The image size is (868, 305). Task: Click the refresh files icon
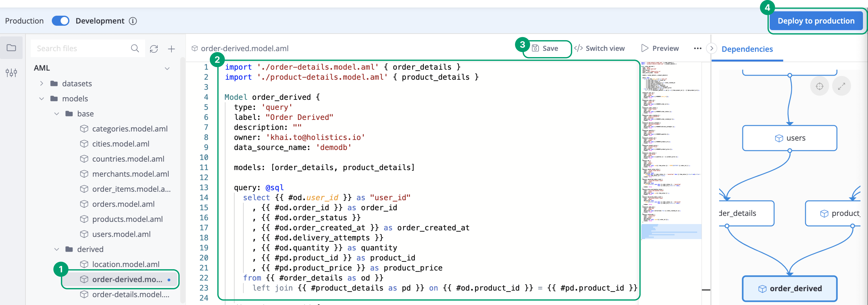[154, 49]
